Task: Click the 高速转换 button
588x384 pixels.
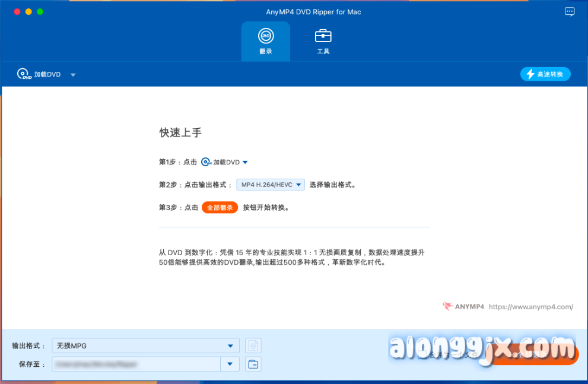Action: tap(545, 74)
